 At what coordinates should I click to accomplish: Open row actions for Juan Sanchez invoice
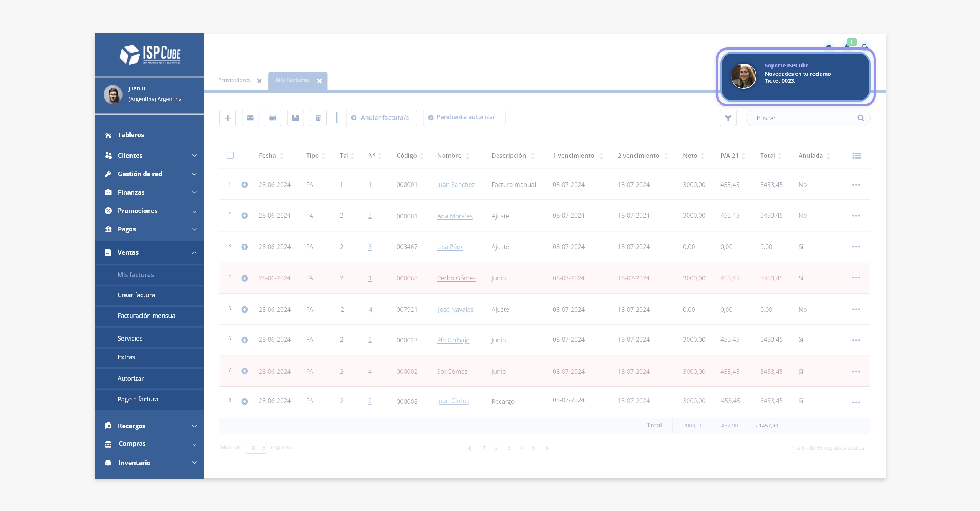click(856, 185)
